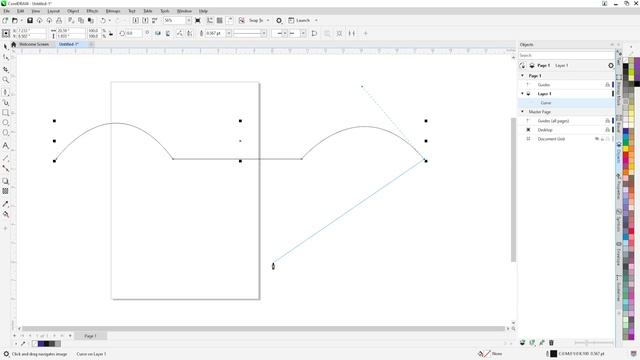This screenshot has width=640, height=360.
Task: Select the Shape tool in the toolbox
Action: click(6, 57)
